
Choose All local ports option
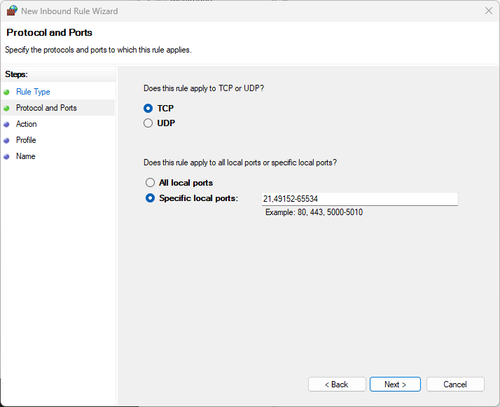150,182
